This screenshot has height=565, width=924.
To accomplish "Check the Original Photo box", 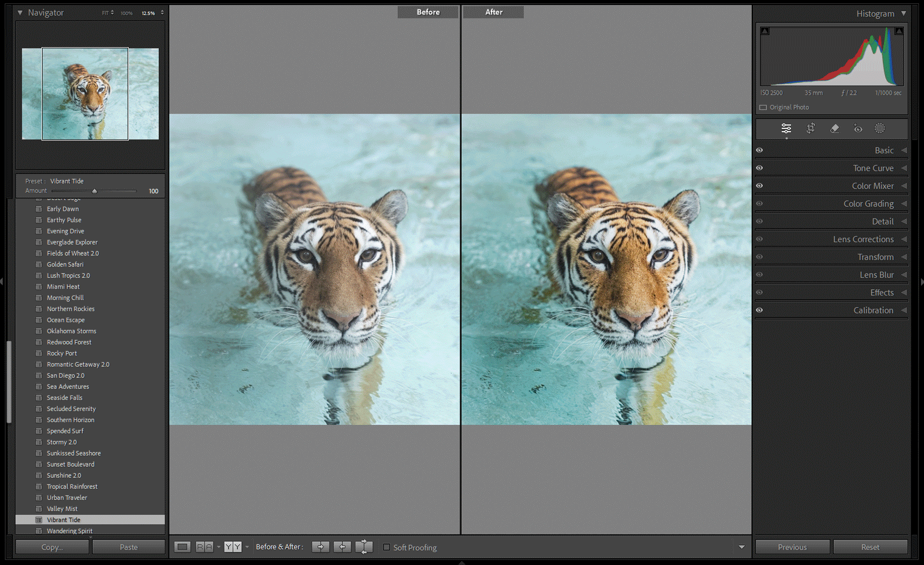I will tap(762, 107).
